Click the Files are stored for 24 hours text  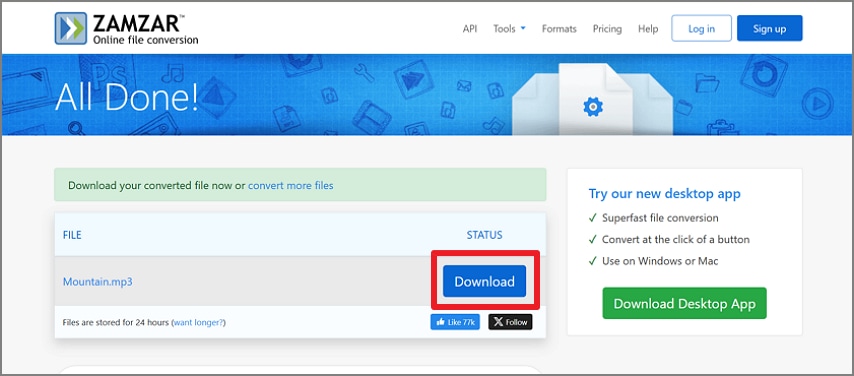click(115, 322)
